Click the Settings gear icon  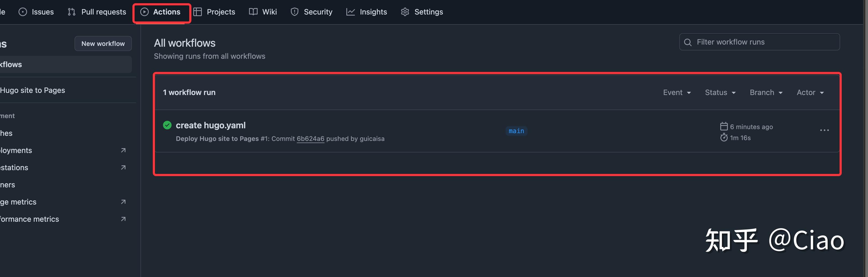(405, 12)
